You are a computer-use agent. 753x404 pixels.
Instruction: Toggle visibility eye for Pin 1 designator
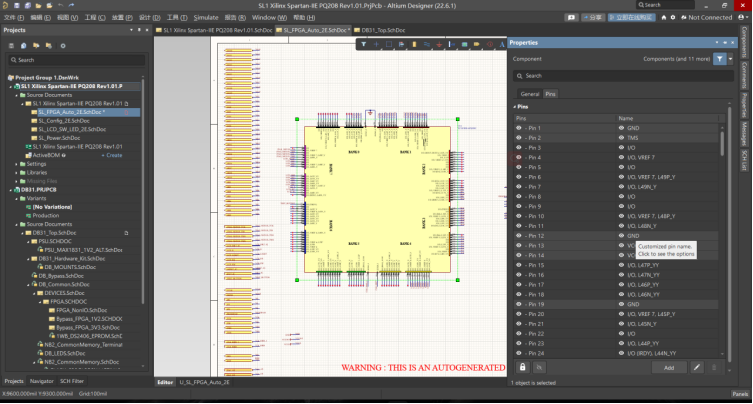(x=520, y=128)
